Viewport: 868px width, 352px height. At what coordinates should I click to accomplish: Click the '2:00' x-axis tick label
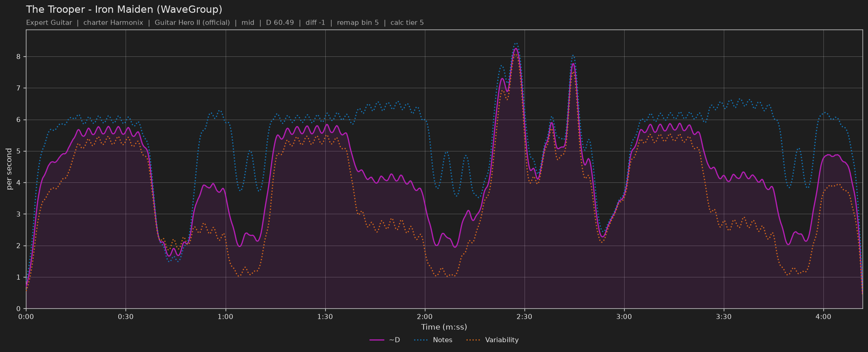[424, 317]
